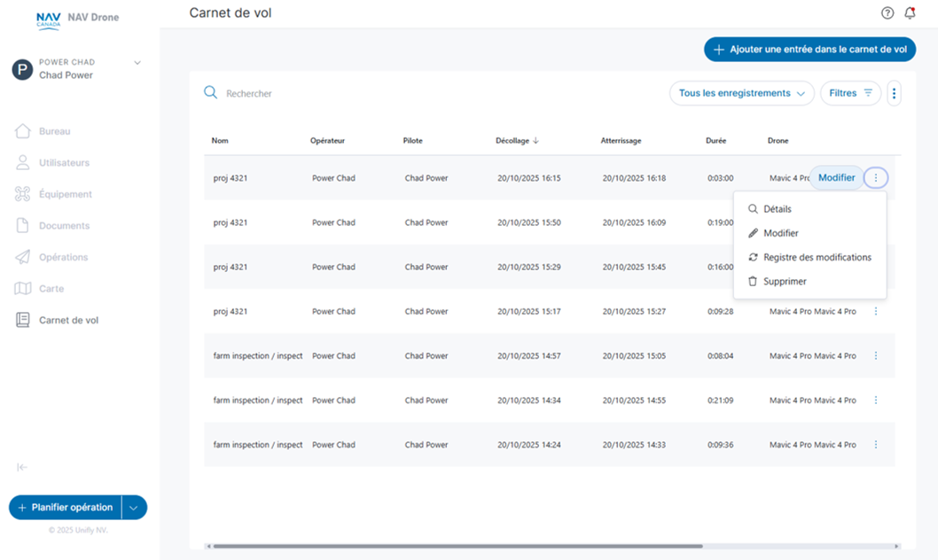Expand the Planifier opération arrow dropdown

pos(134,508)
